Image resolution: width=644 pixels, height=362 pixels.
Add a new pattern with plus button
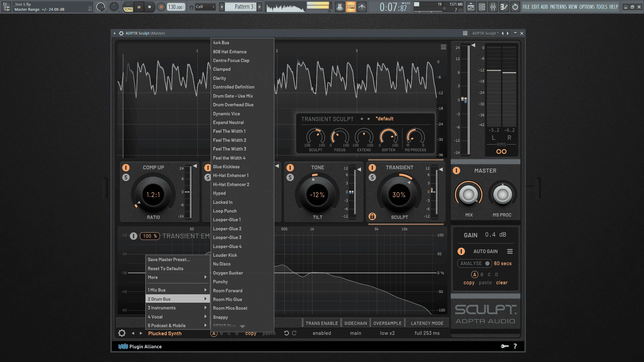pos(260,7)
